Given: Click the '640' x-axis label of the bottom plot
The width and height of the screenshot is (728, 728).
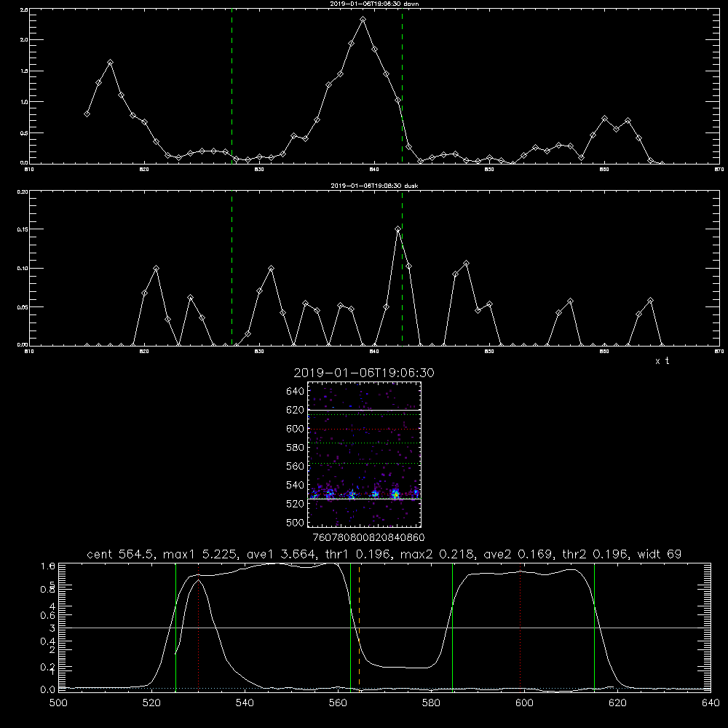Looking at the screenshot, I should [711, 703].
